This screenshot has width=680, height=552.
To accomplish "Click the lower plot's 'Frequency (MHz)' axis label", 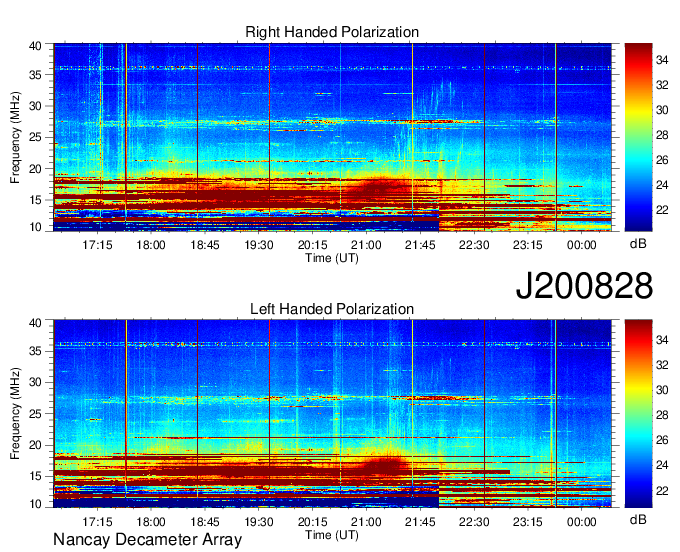I will click(x=15, y=414).
